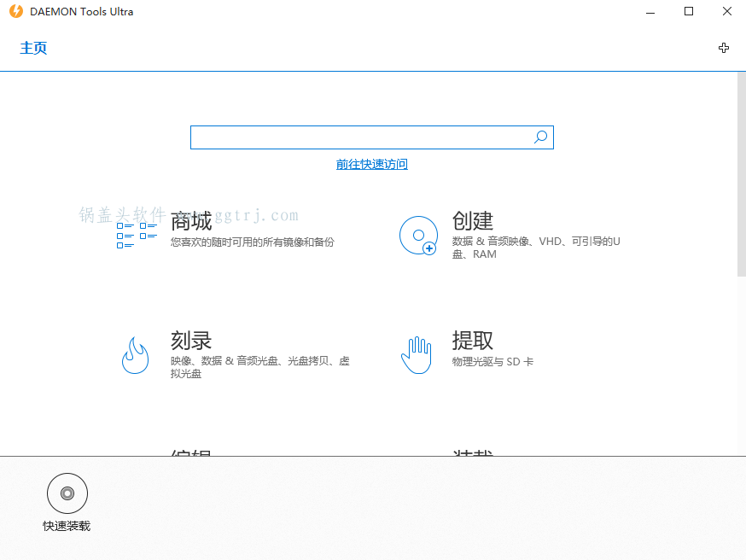The height and width of the screenshot is (560, 746).
Task: Click the DAEMON Tools lightning logo
Action: click(15, 12)
